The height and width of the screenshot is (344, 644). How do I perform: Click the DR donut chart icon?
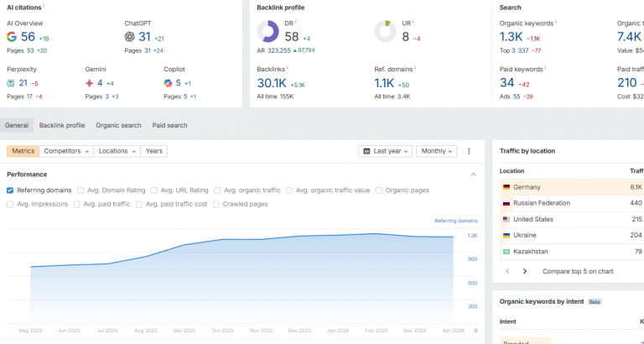[x=267, y=32]
